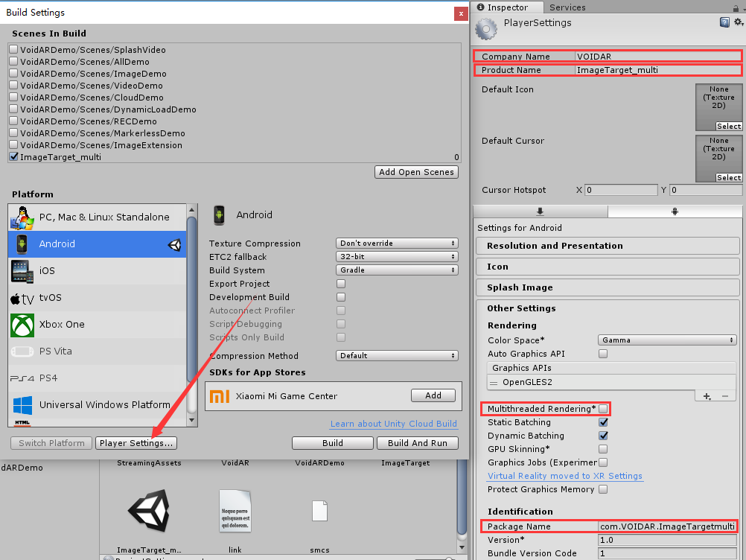The height and width of the screenshot is (560, 746).
Task: Click Bundle Version Code field
Action: tap(667, 553)
